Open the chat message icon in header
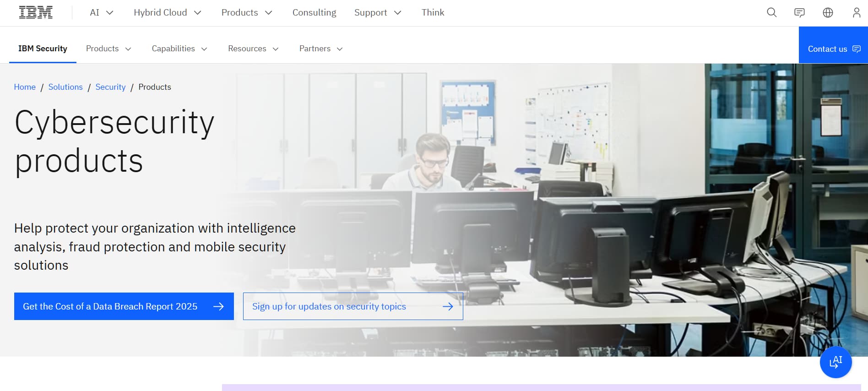Screen dimensions: 868x391 [799, 12]
